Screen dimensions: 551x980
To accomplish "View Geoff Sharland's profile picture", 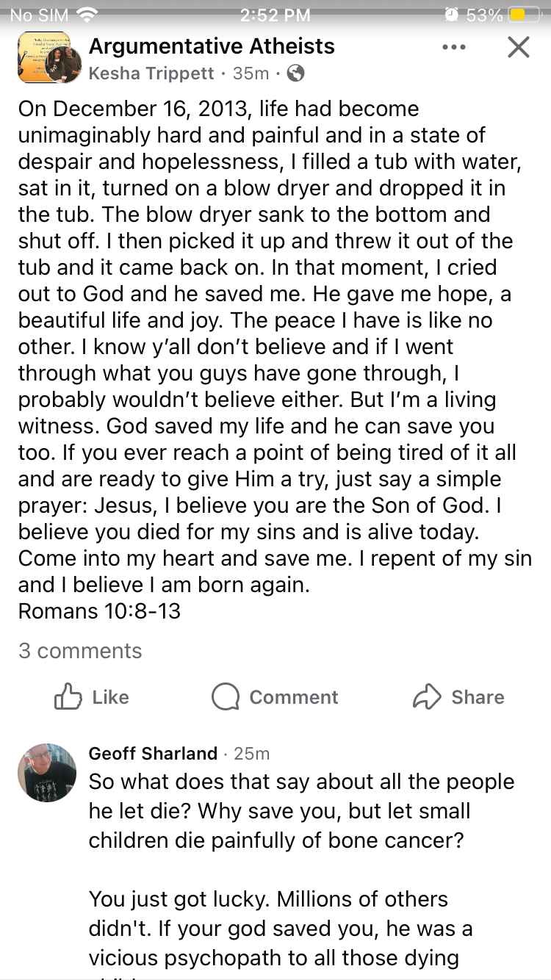I will coord(47,772).
